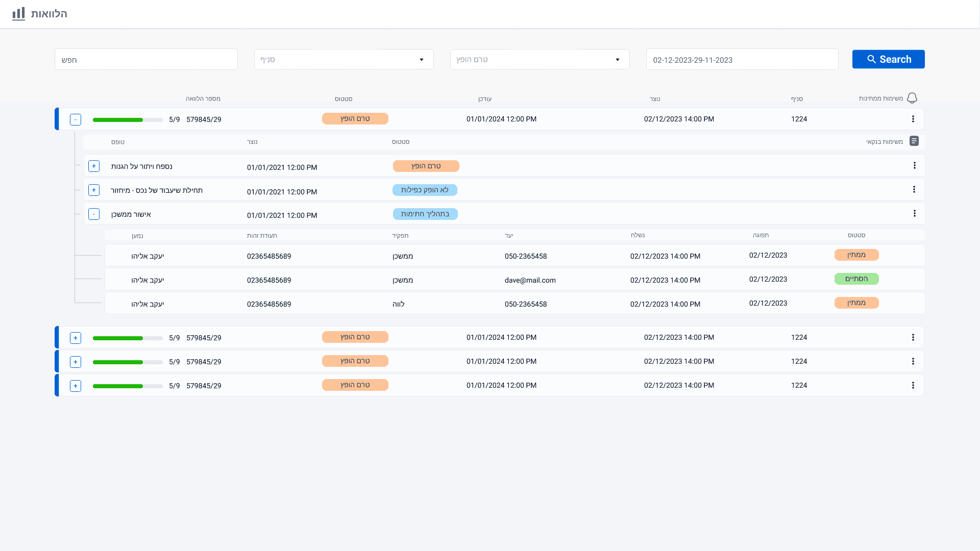Click the progress bar of first loan
This screenshot has height=551, width=980.
(128, 120)
